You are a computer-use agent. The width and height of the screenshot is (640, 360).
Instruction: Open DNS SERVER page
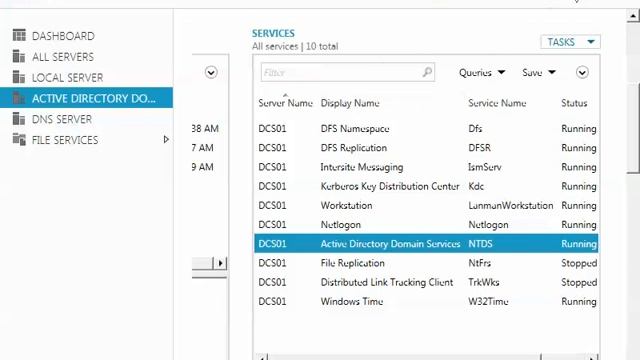[x=62, y=119]
